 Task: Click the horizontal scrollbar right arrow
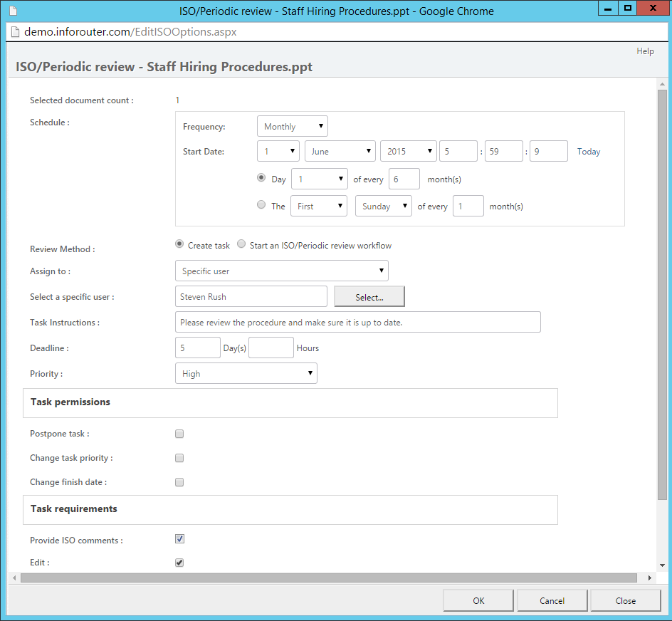[x=650, y=578]
